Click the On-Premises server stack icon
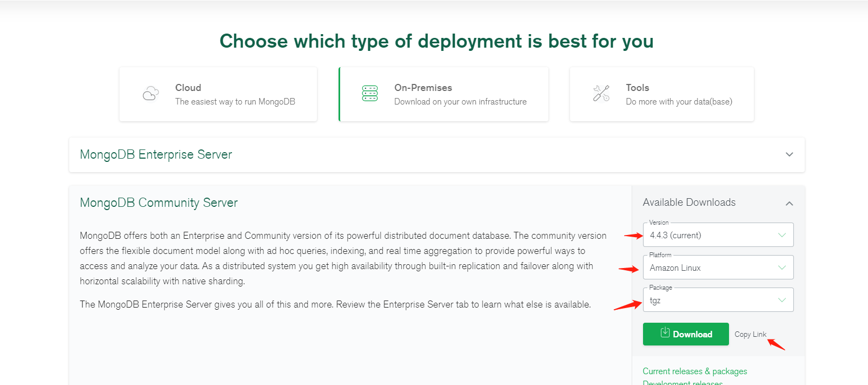Viewport: 868px width, 385px height. [370, 93]
